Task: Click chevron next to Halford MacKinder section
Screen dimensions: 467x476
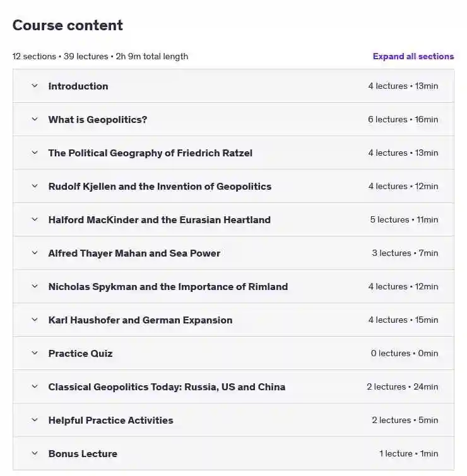Action: click(35, 219)
